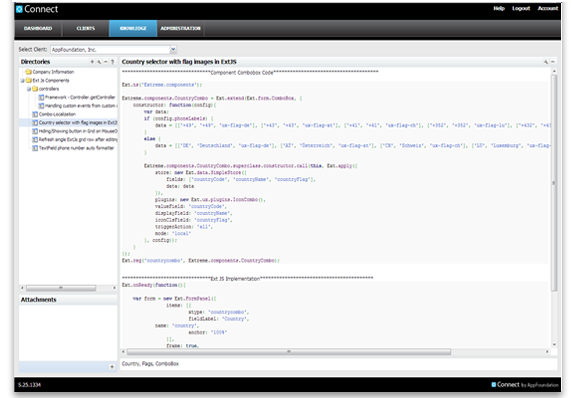Open the Select Client dropdown arrow
The image size is (575, 398).
(x=173, y=49)
